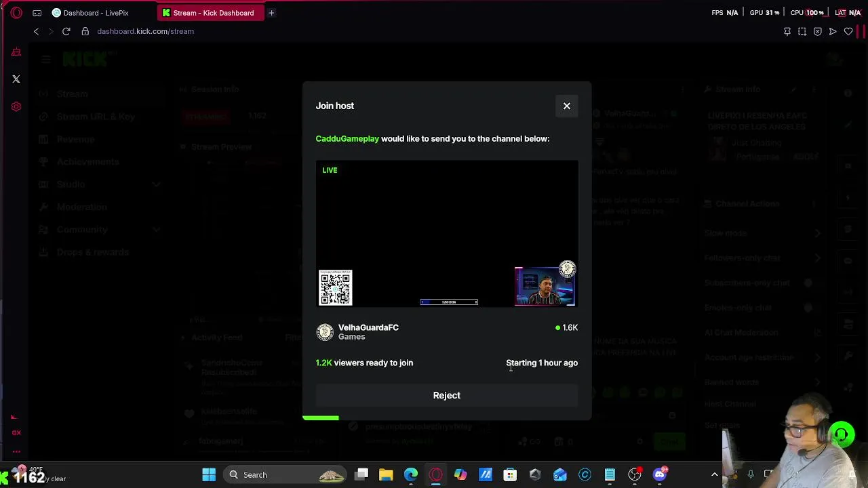Viewport: 868px width, 488px height.
Task: Open the Pinboards toolbar icon
Action: (x=787, y=31)
